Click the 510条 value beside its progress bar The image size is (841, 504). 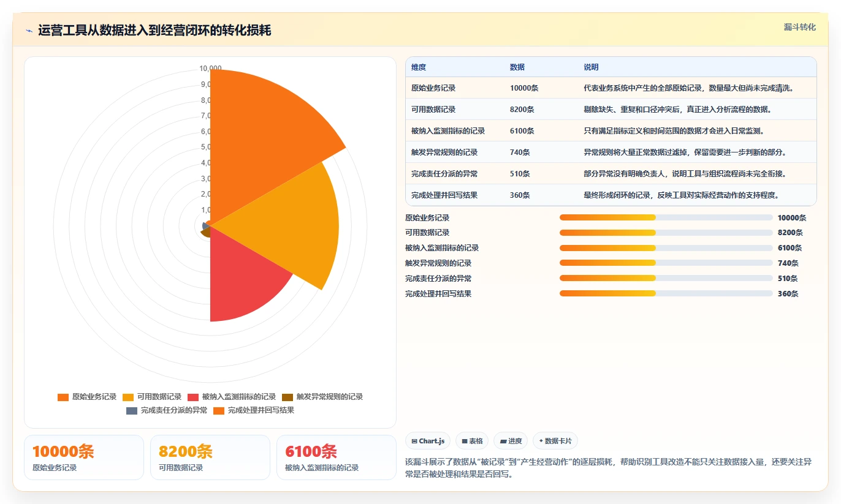(x=788, y=279)
